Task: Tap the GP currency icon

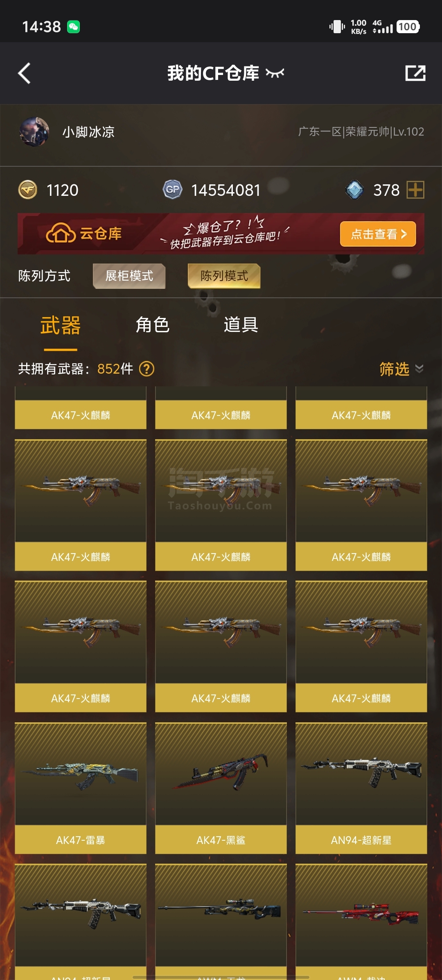Action: 173,189
